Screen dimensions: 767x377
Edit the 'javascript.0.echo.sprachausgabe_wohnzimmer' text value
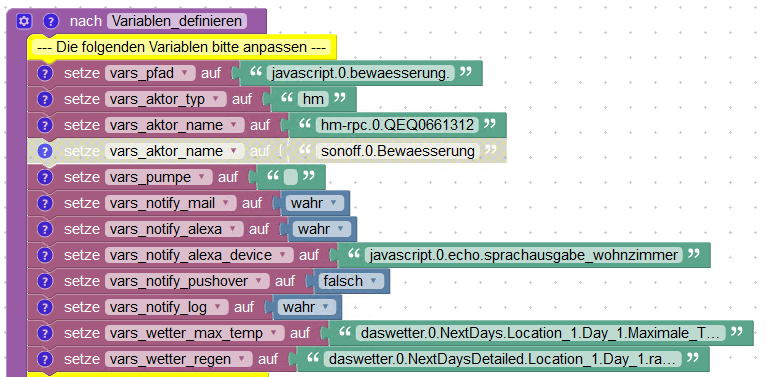coord(523,255)
